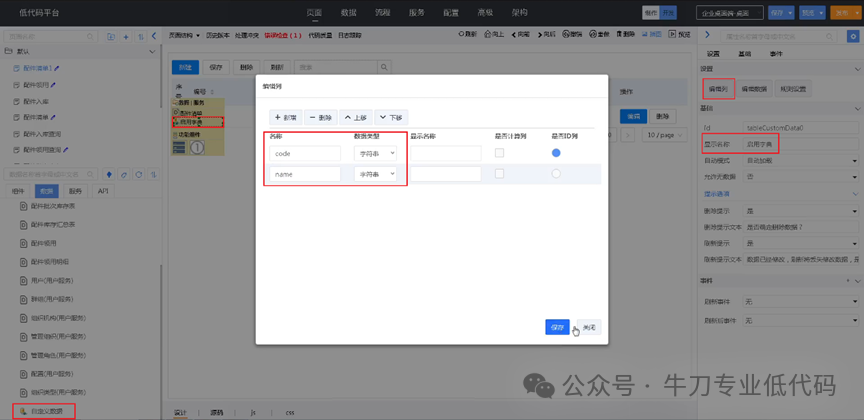Open the 企业桌面端 template dropdown
Image resolution: width=864 pixels, height=420 pixels.
click(x=730, y=13)
